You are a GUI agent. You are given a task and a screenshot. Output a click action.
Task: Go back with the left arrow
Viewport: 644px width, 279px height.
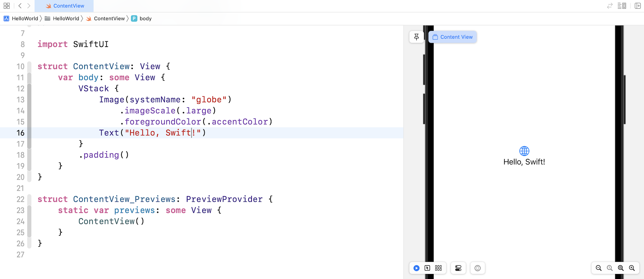click(20, 6)
